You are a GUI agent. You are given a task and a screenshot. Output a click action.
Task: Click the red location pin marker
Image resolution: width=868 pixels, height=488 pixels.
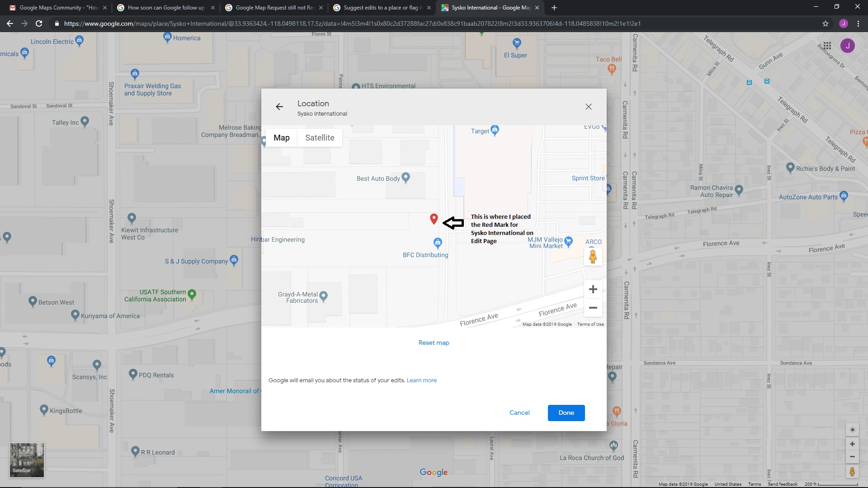tap(434, 219)
